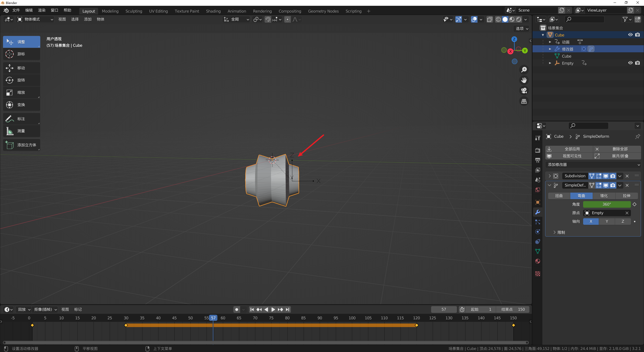Select the Rotate (旋转) tool
Screen dimensions: 644x352
click(21, 80)
